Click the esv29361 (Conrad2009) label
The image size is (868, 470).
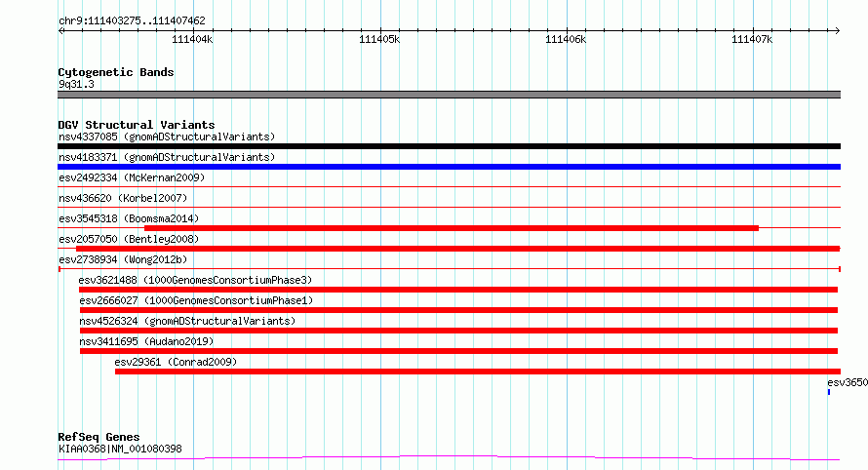coord(176,362)
